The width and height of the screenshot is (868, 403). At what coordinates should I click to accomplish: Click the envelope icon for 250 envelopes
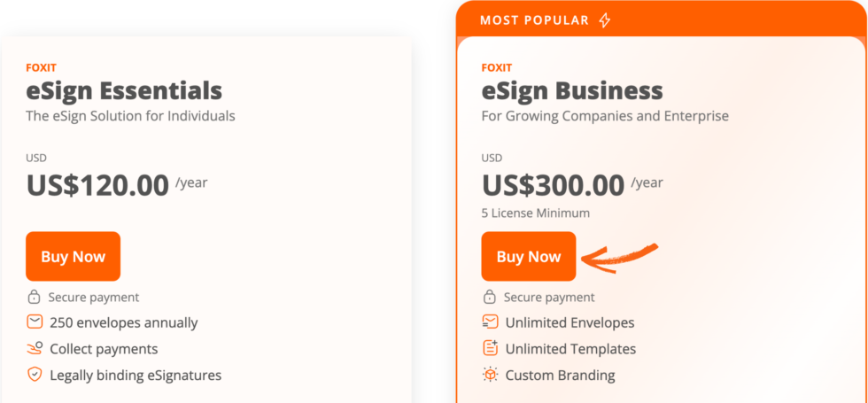(x=35, y=322)
